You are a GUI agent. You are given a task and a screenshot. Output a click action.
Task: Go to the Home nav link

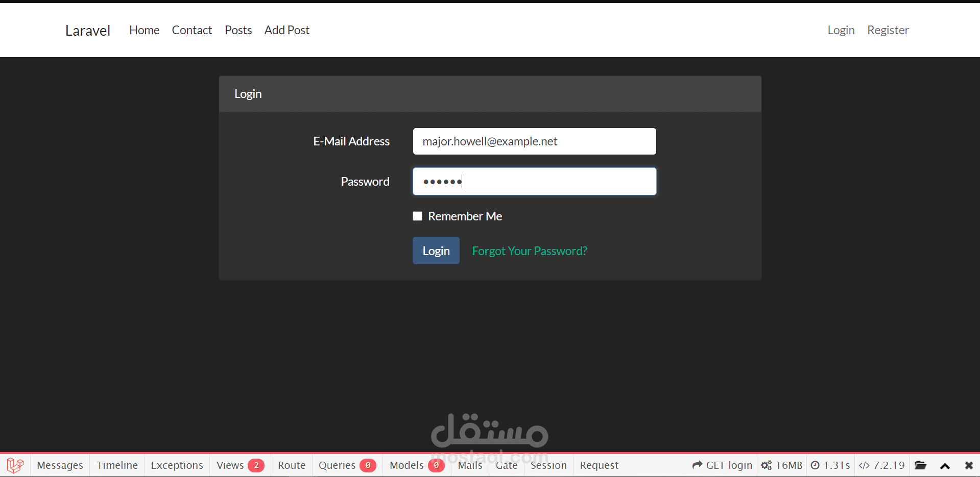pos(144,30)
